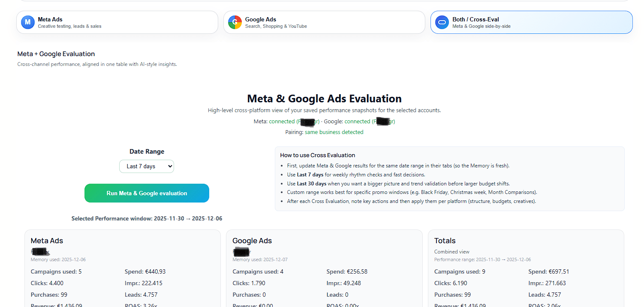Click Meta 'Purchases: 99' text
644x307 pixels.
tap(49, 295)
